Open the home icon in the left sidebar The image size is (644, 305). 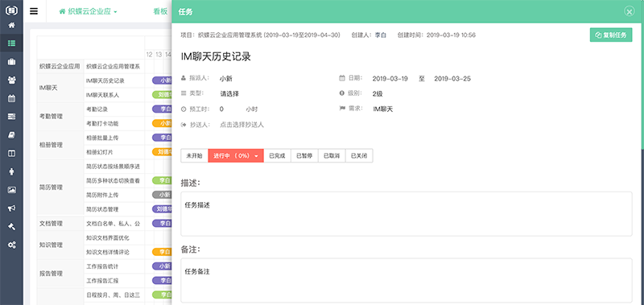pos(11,26)
